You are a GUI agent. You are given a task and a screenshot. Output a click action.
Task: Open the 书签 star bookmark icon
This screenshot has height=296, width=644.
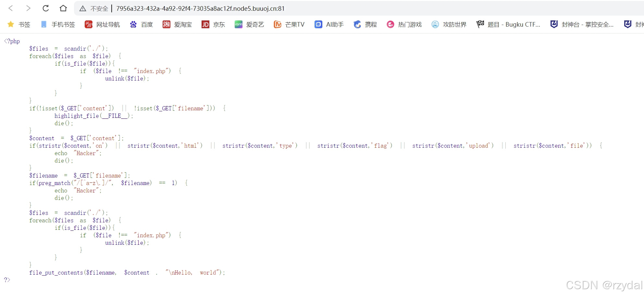point(11,24)
